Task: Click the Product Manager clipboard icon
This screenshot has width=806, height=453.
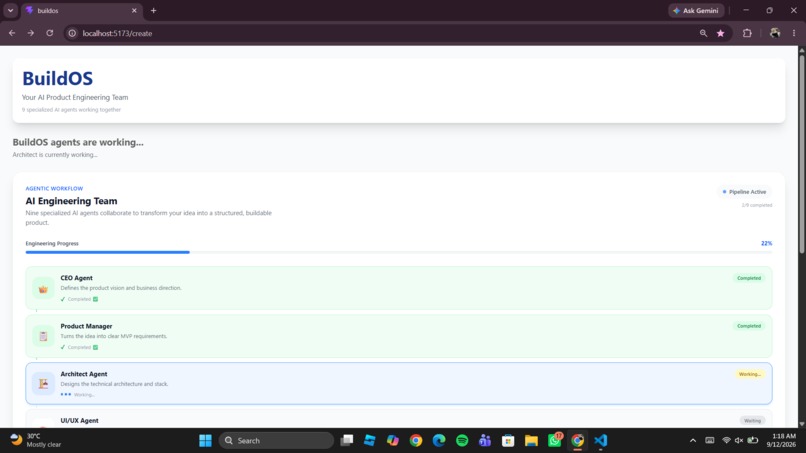Action: click(x=43, y=336)
